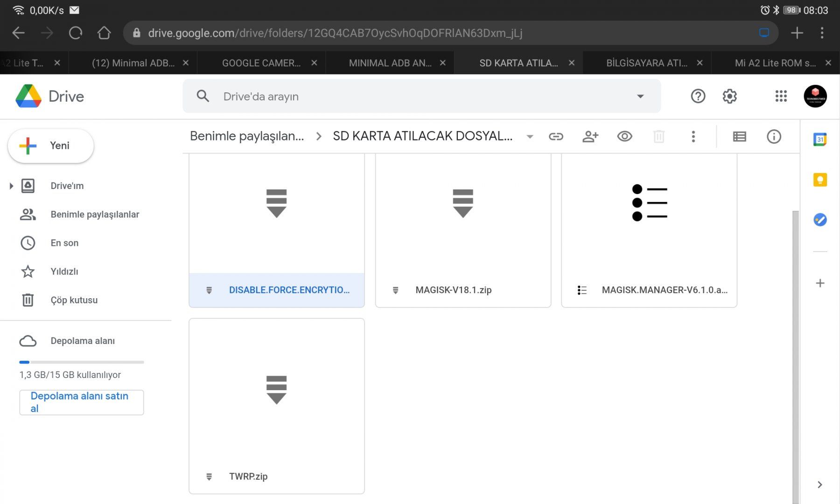Screen dimensions: 840x504
Task: Open Google Calendar in the side panel
Action: (820, 140)
